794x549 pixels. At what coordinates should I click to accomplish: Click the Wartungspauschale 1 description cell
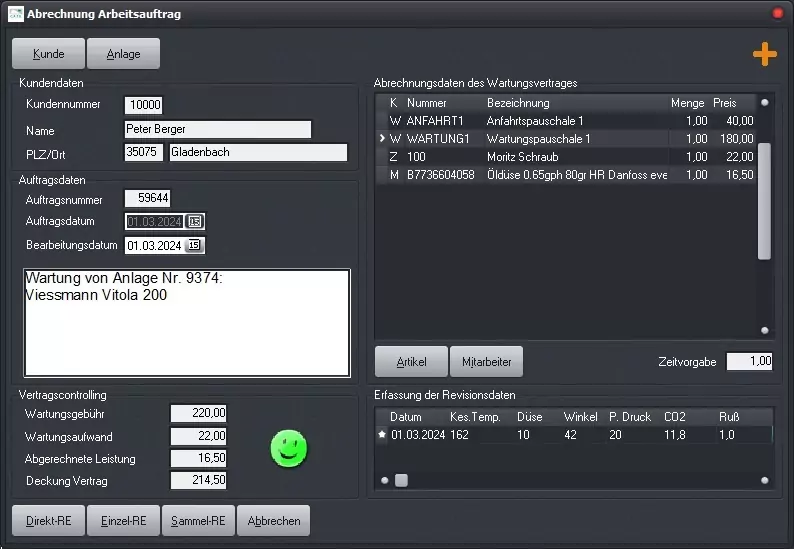tap(538, 139)
